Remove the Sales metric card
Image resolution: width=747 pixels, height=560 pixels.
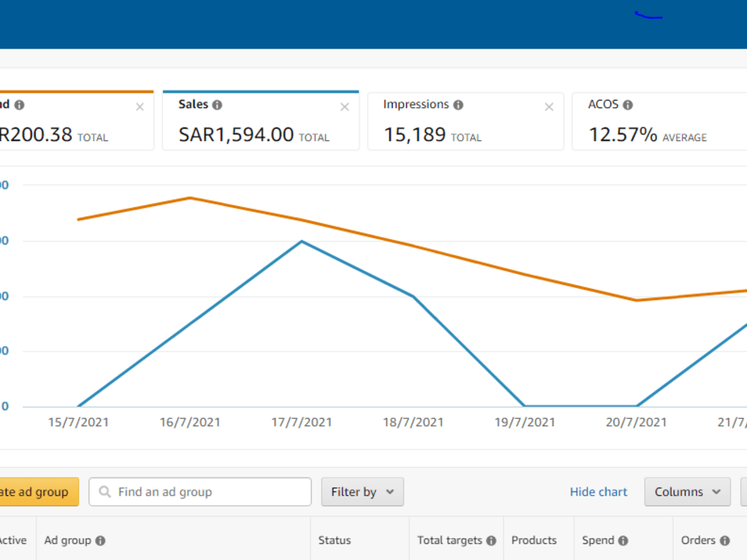coord(344,107)
